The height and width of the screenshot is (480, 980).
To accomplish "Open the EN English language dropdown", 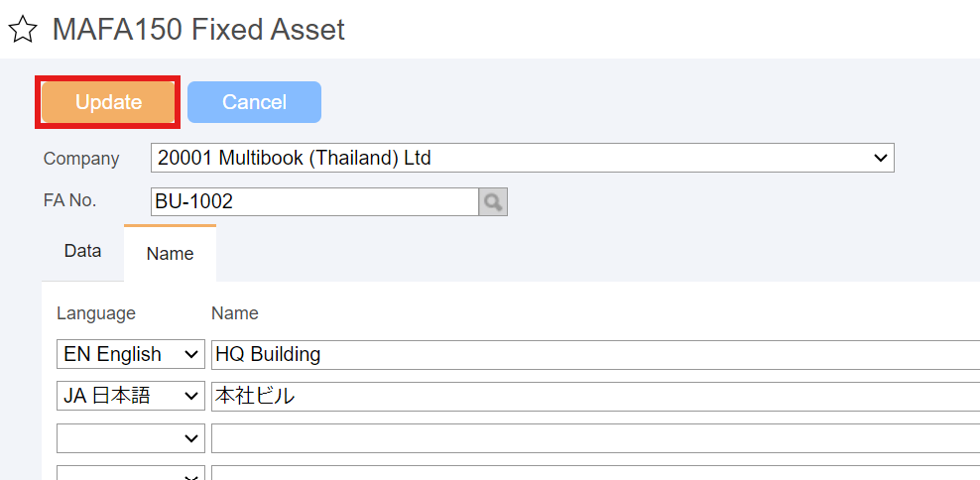I will click(x=131, y=354).
